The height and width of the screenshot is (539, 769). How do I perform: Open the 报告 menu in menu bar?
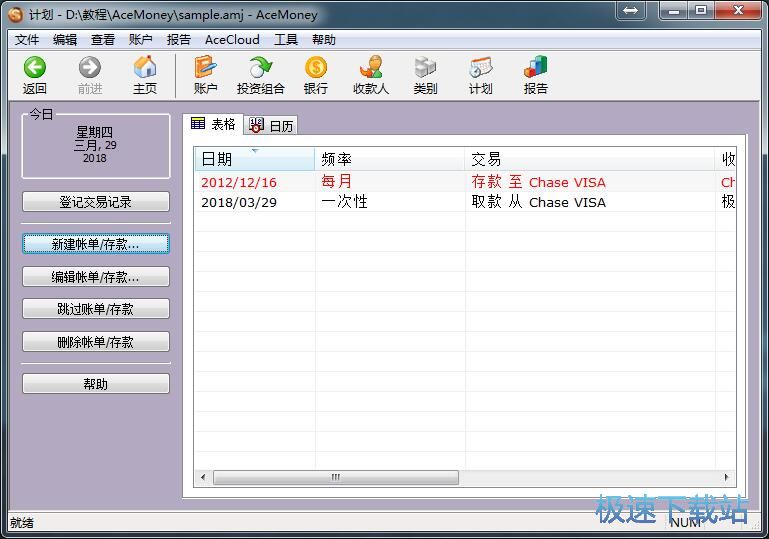click(x=178, y=40)
